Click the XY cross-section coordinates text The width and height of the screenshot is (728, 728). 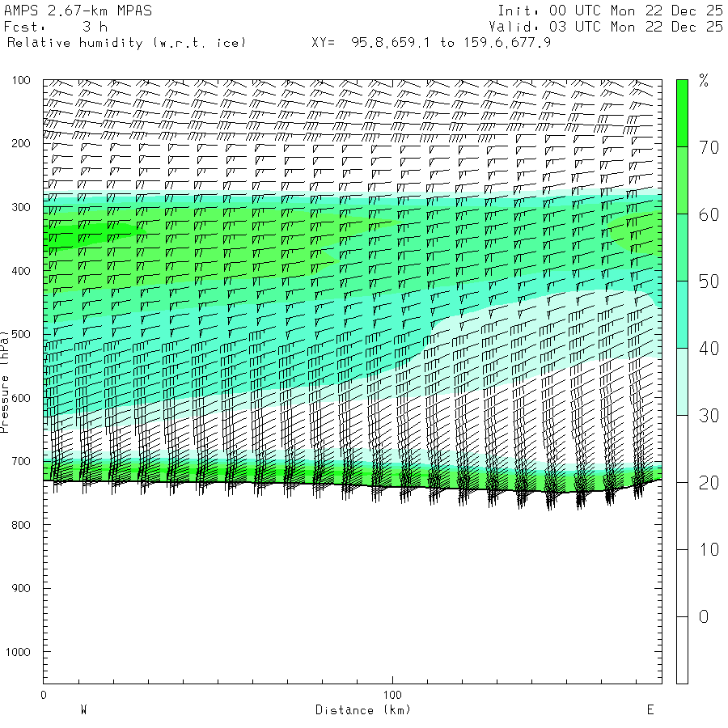click(431, 42)
